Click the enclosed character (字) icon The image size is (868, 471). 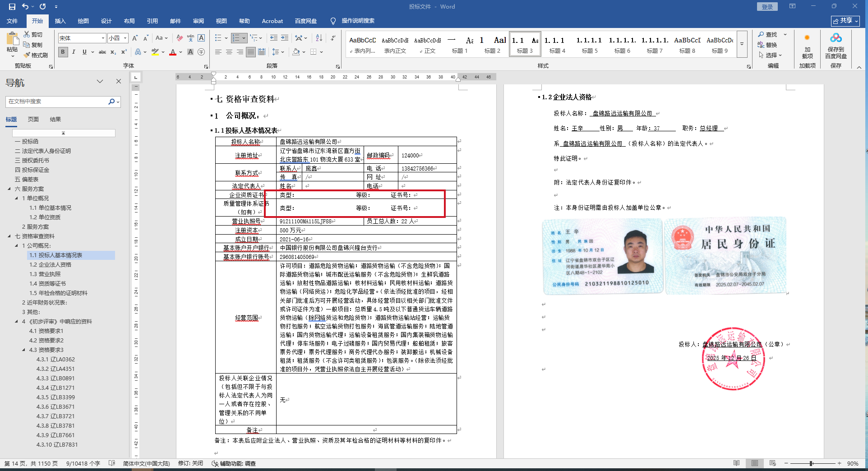click(x=201, y=52)
